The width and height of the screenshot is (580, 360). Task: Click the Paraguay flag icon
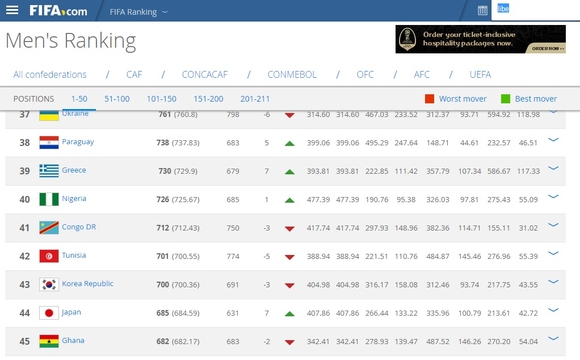[49, 142]
